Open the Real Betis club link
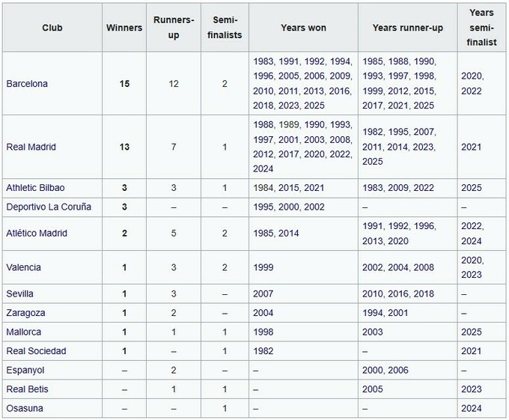Screen dimensions: 509x420 [x=28, y=389]
